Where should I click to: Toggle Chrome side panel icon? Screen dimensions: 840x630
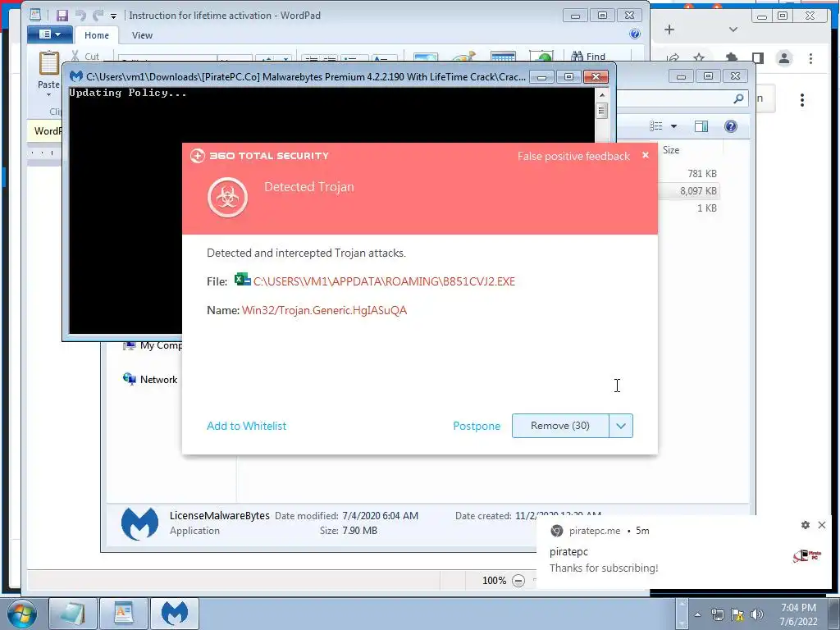[x=757, y=58]
